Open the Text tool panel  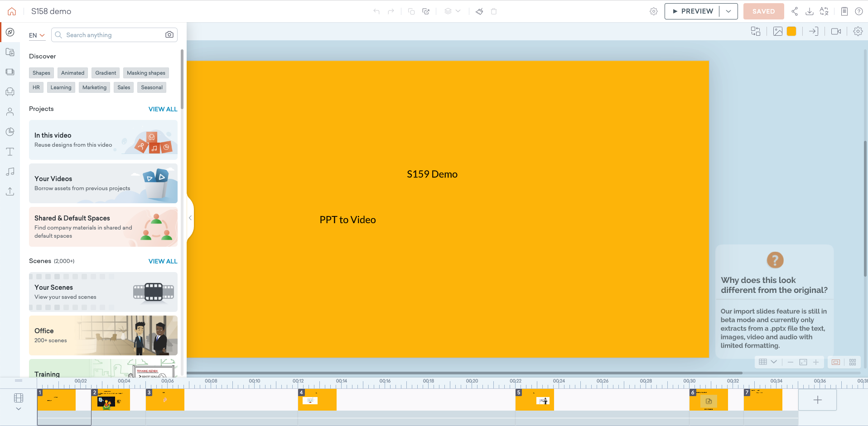coord(10,152)
